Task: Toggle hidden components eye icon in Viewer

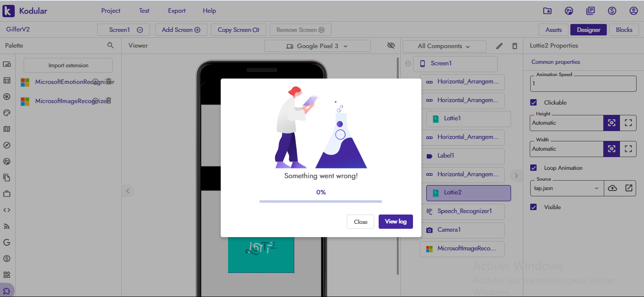Action: (x=391, y=46)
